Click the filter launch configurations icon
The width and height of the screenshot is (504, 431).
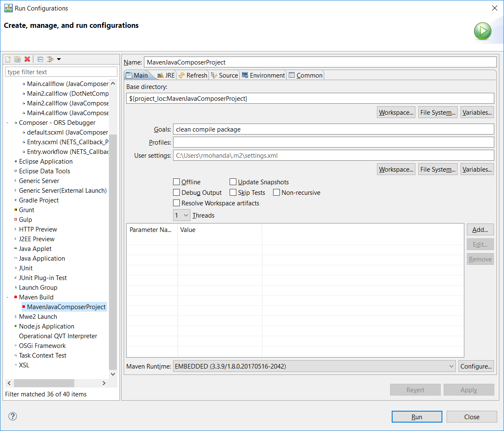pyautogui.click(x=50, y=59)
